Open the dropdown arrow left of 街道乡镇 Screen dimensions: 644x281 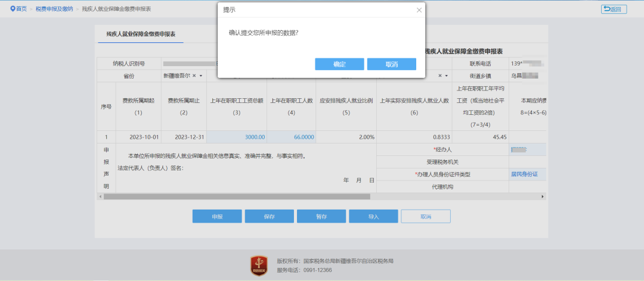click(446, 76)
